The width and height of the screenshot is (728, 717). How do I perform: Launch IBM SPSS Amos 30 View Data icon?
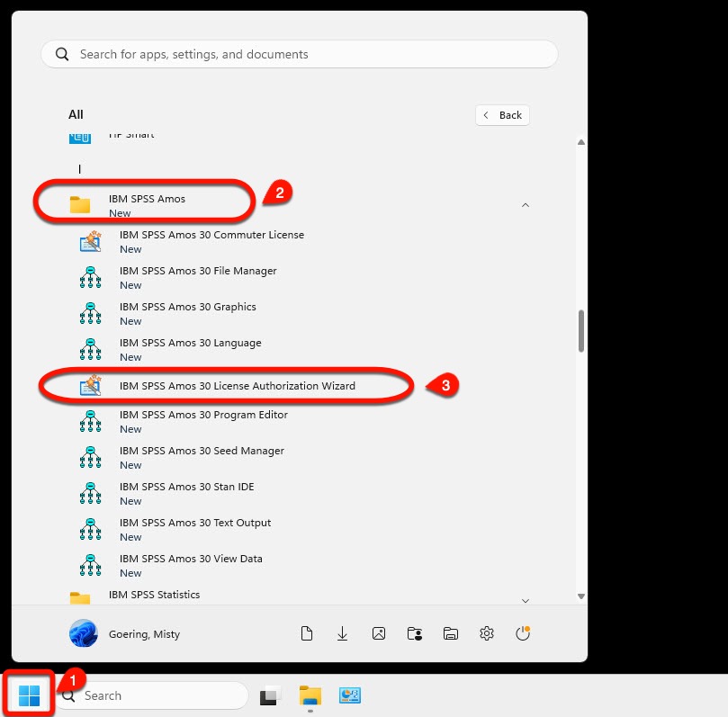coord(91,565)
